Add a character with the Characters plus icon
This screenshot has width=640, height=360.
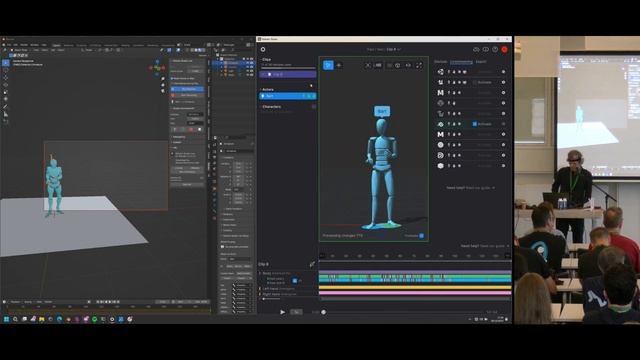point(314,107)
